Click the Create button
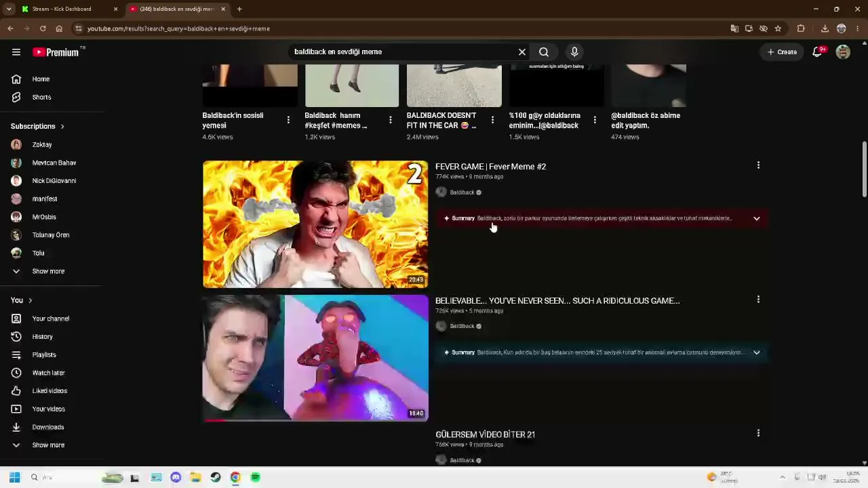This screenshot has height=488, width=868. (783, 52)
